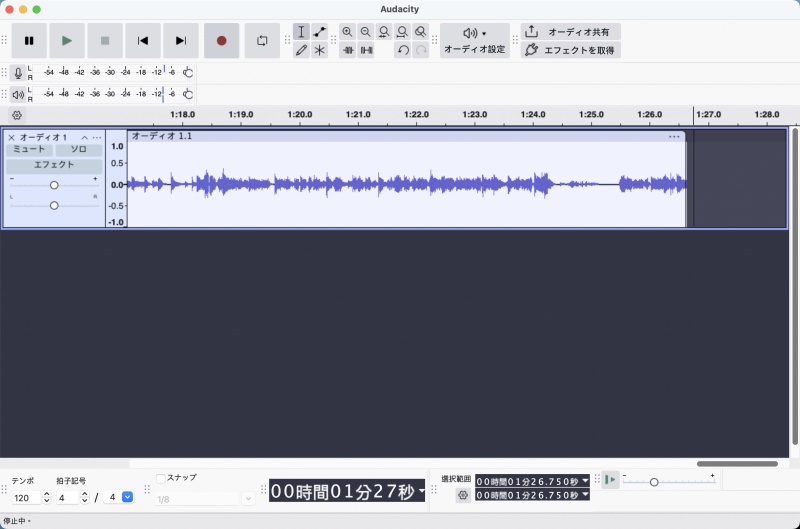Image resolution: width=800 pixels, height=529 pixels.
Task: Open selection end time format dropdown
Action: point(585,495)
